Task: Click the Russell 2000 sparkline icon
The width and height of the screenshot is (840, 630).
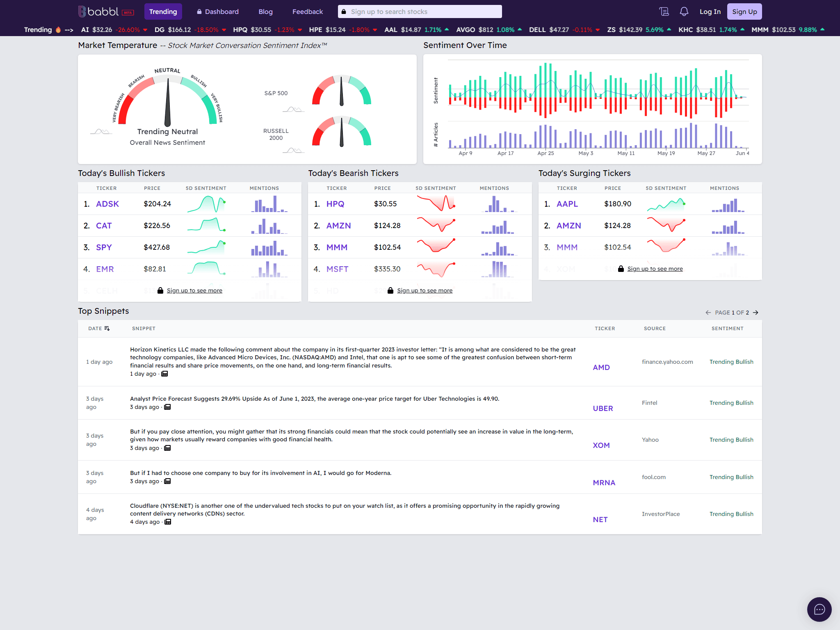Action: click(x=294, y=151)
